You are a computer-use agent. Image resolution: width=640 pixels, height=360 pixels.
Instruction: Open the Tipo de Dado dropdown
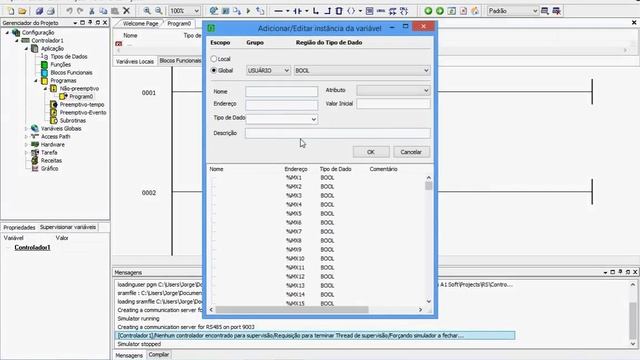pos(282,119)
